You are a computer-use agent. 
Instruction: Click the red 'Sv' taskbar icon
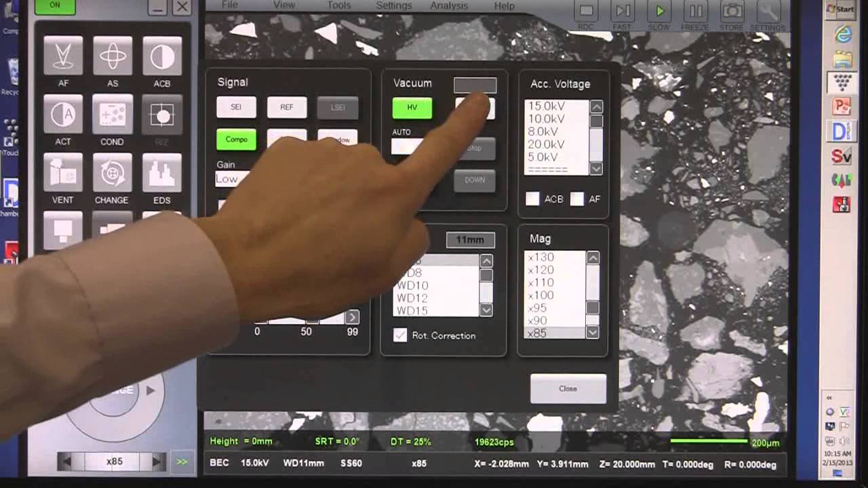[842, 157]
